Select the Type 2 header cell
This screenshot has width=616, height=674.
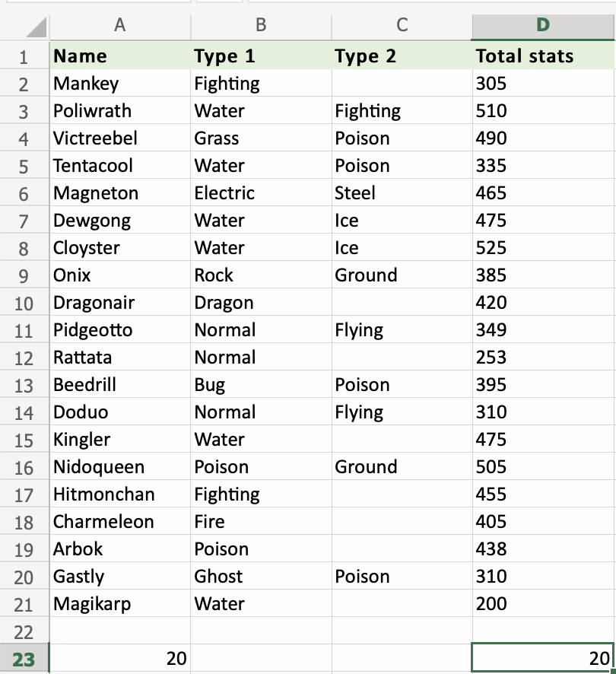pos(402,56)
